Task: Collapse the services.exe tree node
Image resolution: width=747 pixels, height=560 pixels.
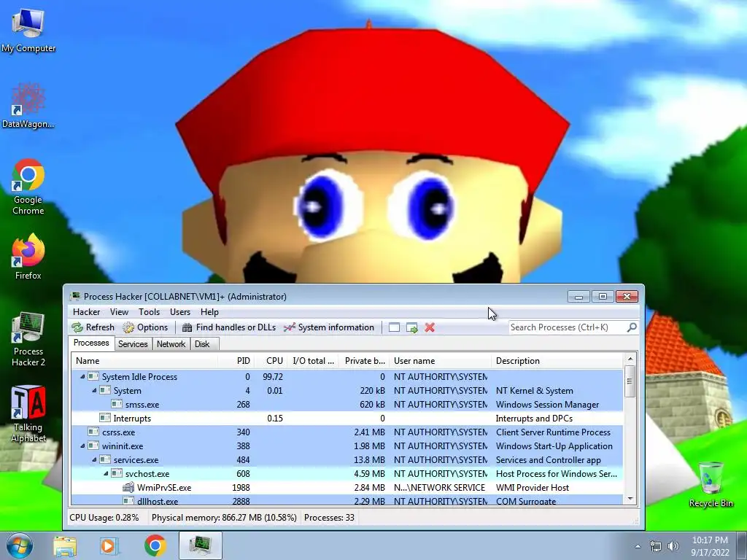Action: pos(94,460)
